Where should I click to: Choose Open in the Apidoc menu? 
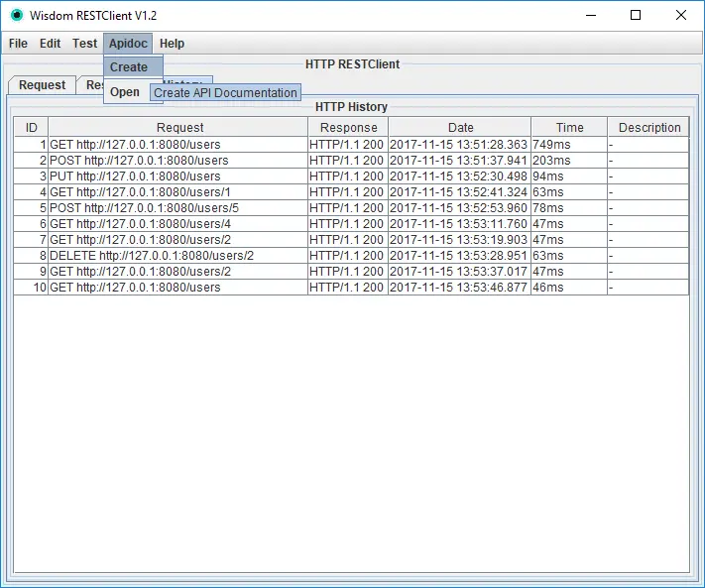(127, 92)
